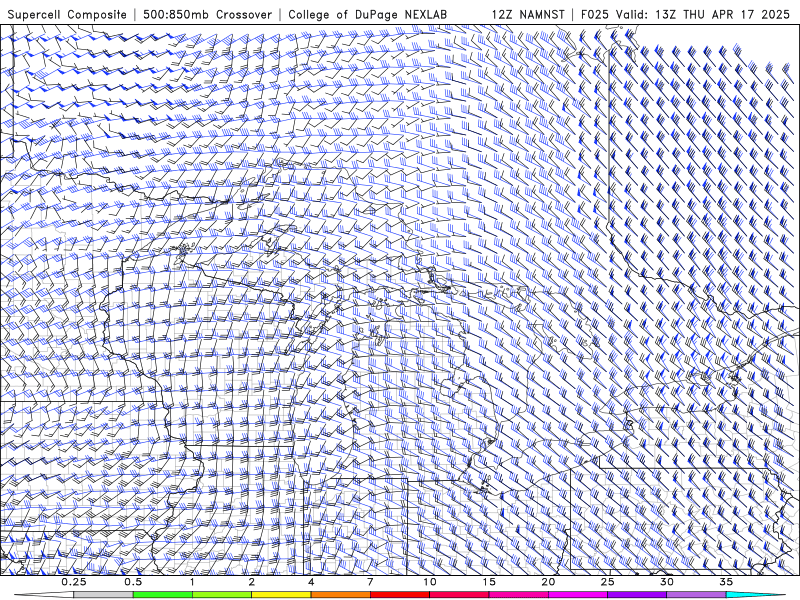Select the magenta swatch between 20 and 25
The height and width of the screenshot is (600, 800).
[x=578, y=595]
